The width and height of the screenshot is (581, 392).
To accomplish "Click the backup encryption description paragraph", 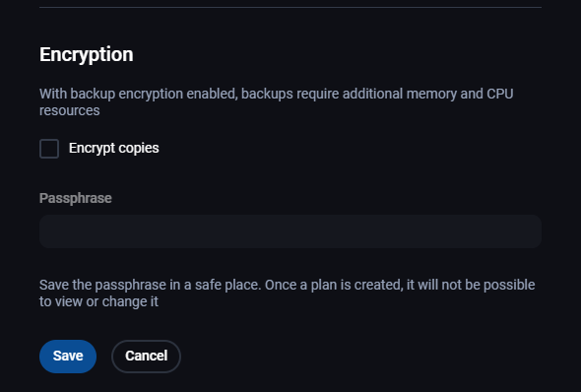I will 277,101.
